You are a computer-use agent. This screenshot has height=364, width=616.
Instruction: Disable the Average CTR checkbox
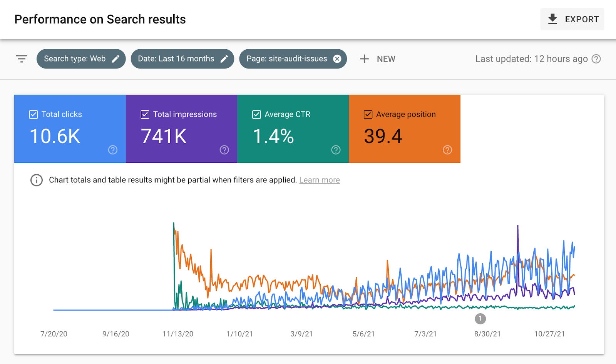[256, 114]
